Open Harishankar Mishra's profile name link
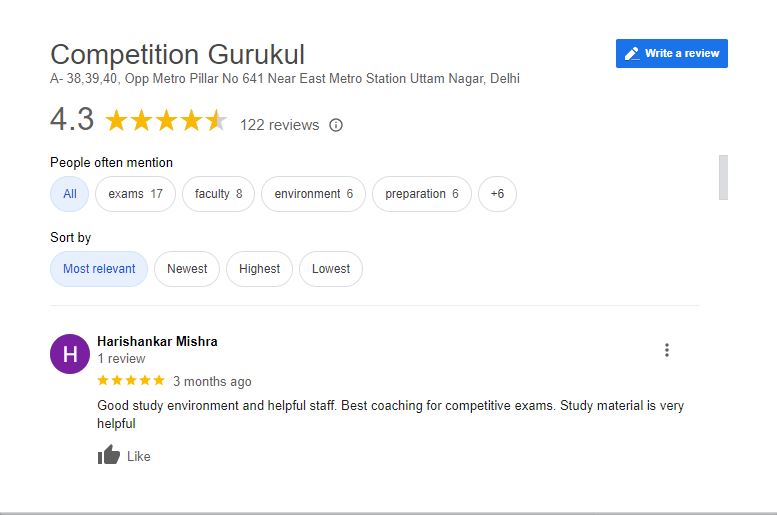This screenshot has width=777, height=515. (157, 342)
